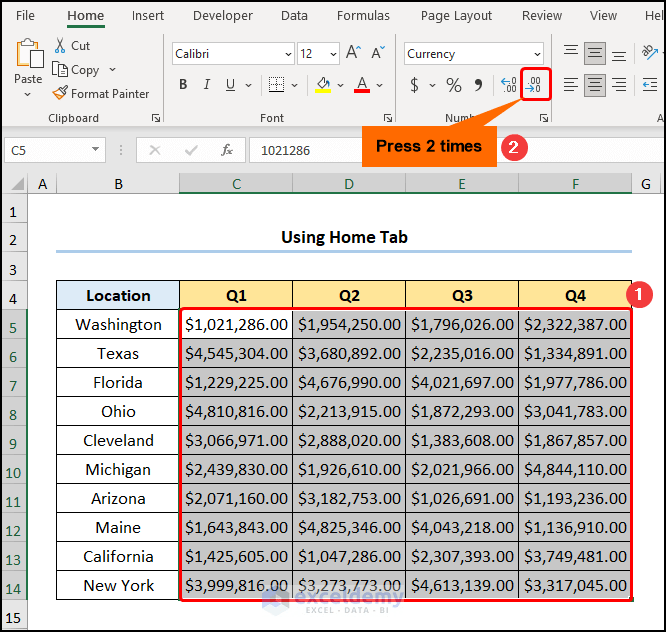The image size is (666, 632).
Task: Bottom align cell content
Action: (619, 54)
